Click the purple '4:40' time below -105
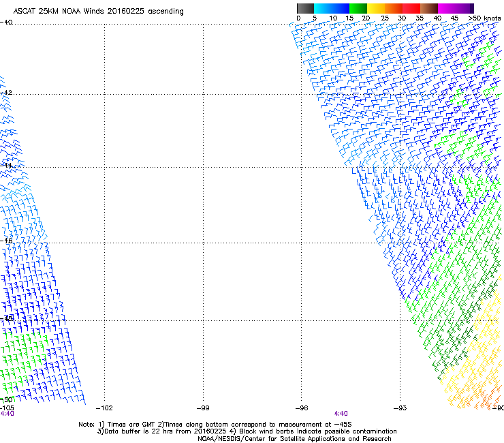This screenshot has width=504, height=443. pos(7,414)
